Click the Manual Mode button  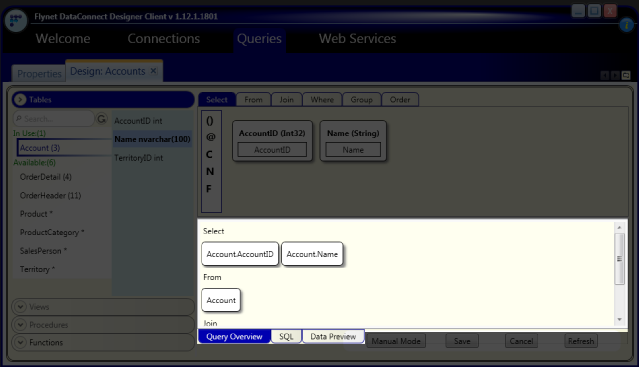(x=396, y=341)
